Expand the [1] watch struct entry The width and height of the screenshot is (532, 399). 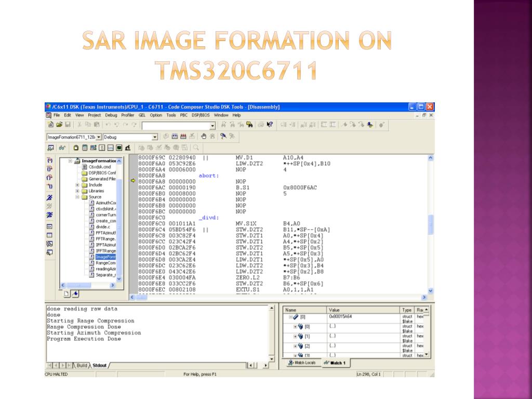pyautogui.click(x=295, y=337)
